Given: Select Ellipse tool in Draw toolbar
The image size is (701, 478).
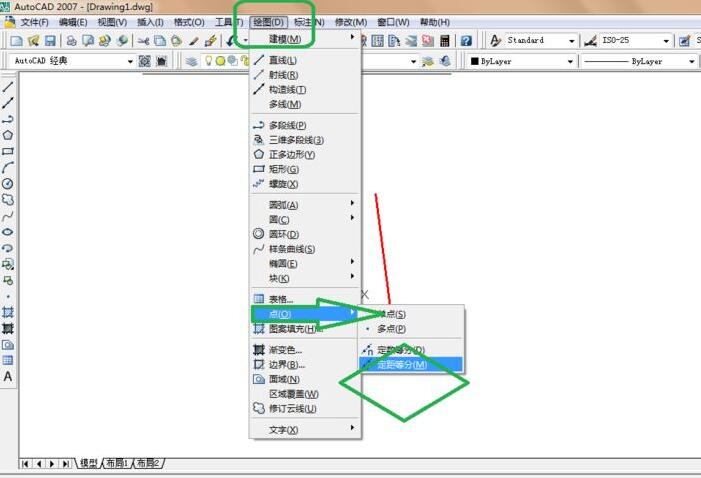Looking at the screenshot, I should pyautogui.click(x=8, y=232).
